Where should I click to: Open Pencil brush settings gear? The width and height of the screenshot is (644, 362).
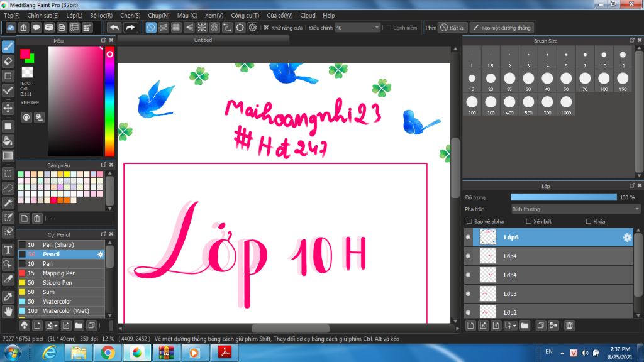[x=100, y=255]
